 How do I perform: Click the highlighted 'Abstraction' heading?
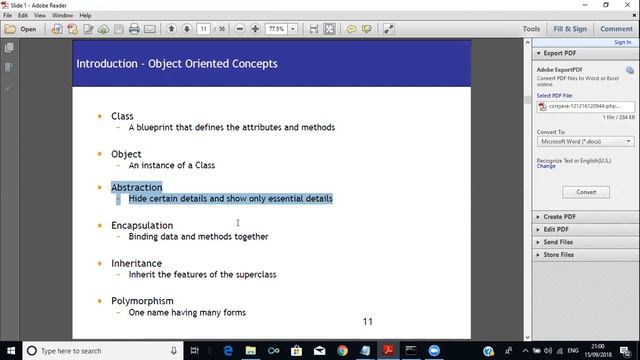(x=136, y=187)
